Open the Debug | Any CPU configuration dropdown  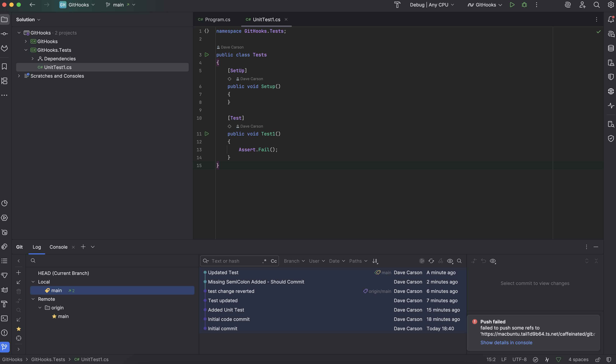pyautogui.click(x=432, y=5)
